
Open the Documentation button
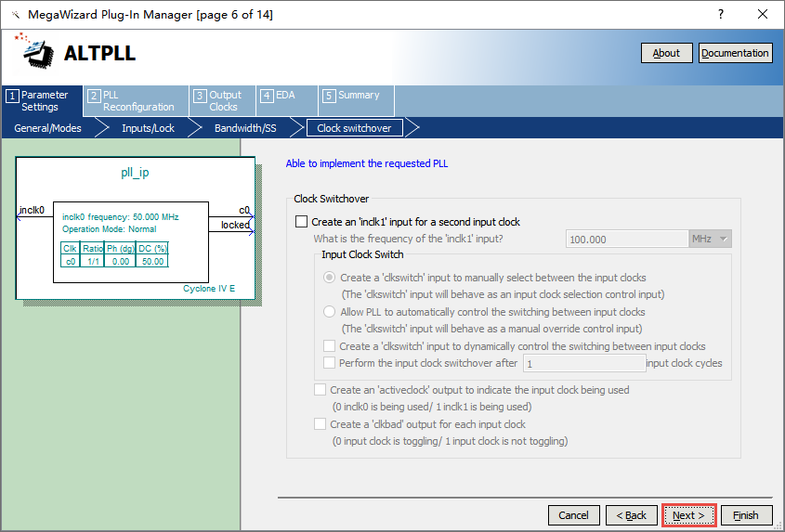[735, 53]
